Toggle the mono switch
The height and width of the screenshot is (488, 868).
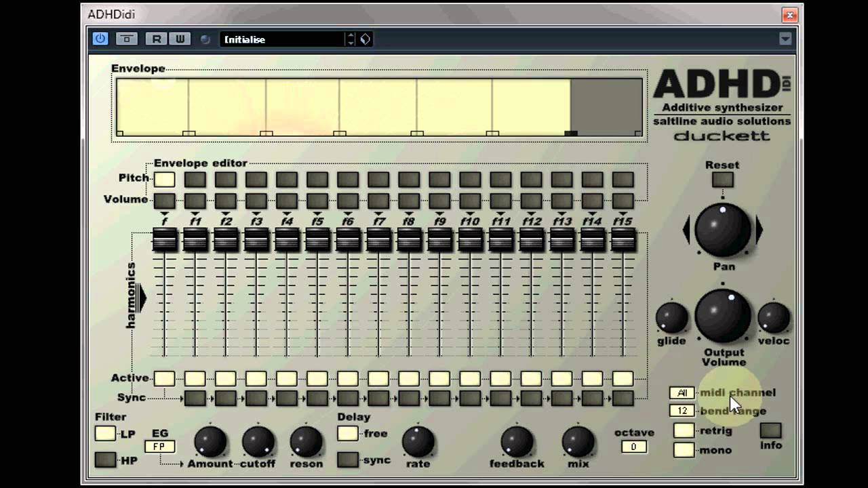point(684,449)
